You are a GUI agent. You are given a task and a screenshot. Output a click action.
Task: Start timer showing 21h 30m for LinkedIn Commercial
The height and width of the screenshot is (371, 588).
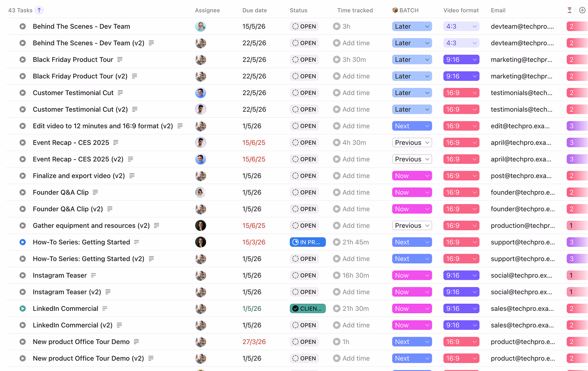[337, 309]
